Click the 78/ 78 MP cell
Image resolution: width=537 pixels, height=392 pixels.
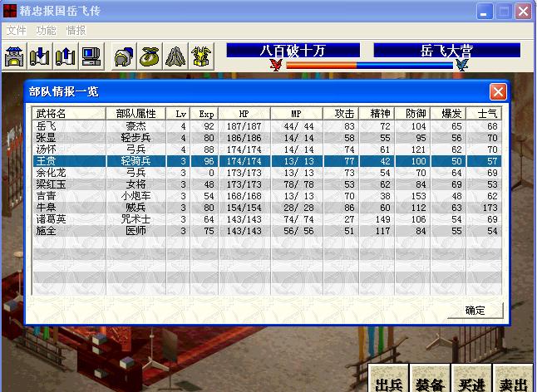point(298,184)
